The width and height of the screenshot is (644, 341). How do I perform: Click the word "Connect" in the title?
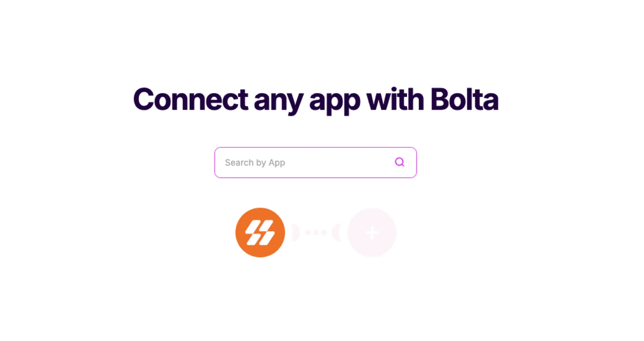(191, 99)
